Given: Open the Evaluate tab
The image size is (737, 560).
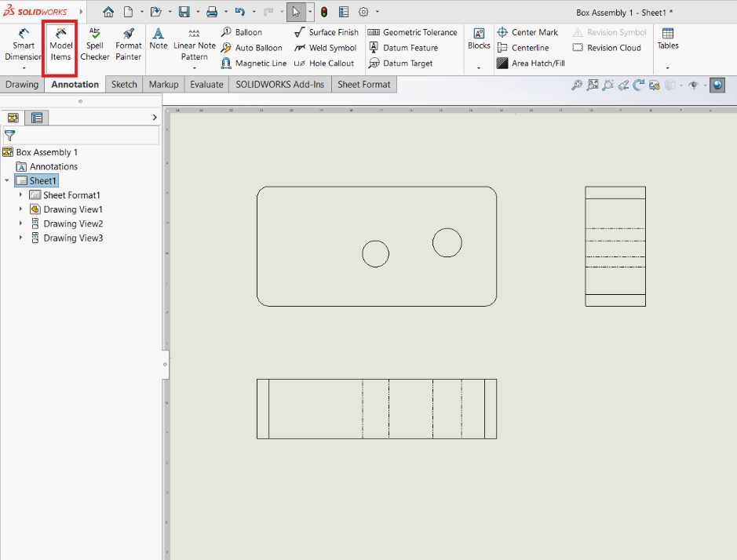Looking at the screenshot, I should 206,85.
